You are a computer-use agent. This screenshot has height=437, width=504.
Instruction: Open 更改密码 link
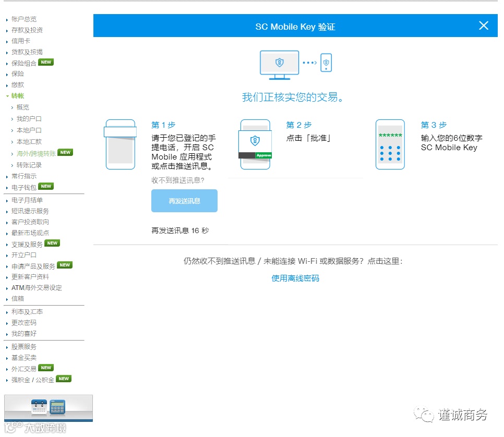24,323
